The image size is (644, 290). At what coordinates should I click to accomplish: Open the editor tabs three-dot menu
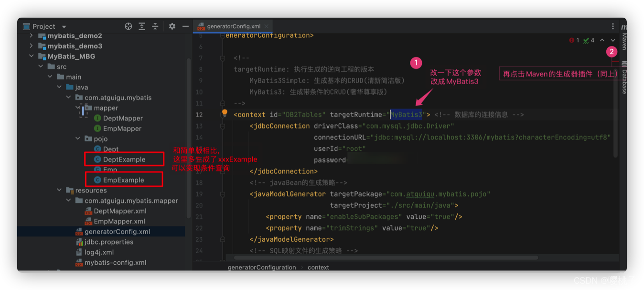[613, 26]
